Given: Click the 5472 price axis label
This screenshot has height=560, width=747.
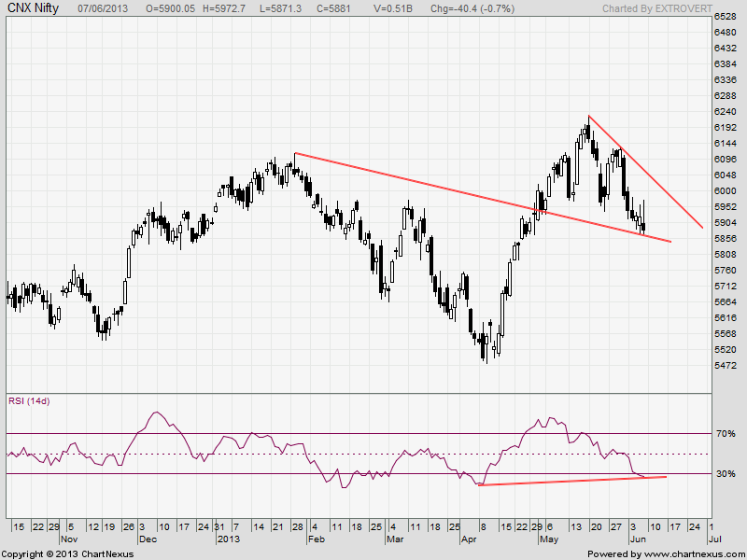Looking at the screenshot, I should coord(726,366).
